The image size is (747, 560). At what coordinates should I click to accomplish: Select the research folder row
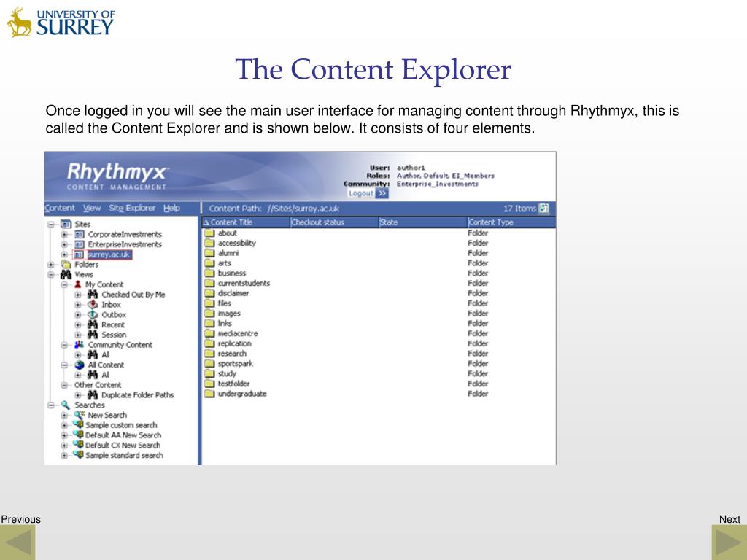point(379,354)
